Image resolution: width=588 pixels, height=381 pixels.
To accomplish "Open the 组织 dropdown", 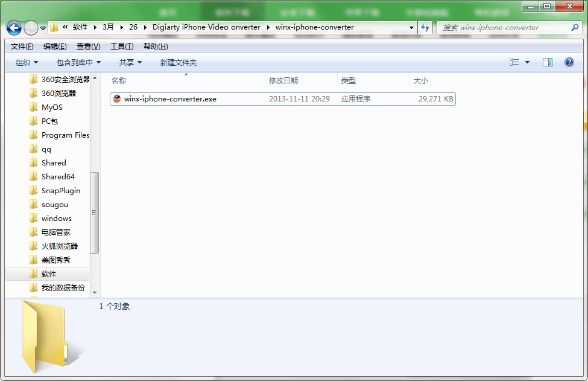I will tap(27, 63).
